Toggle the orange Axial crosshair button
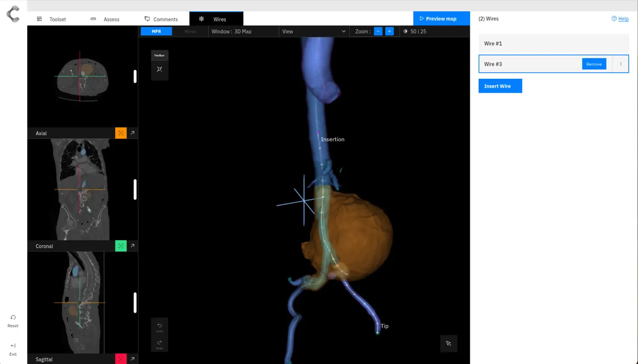This screenshot has height=364, width=638. click(121, 133)
